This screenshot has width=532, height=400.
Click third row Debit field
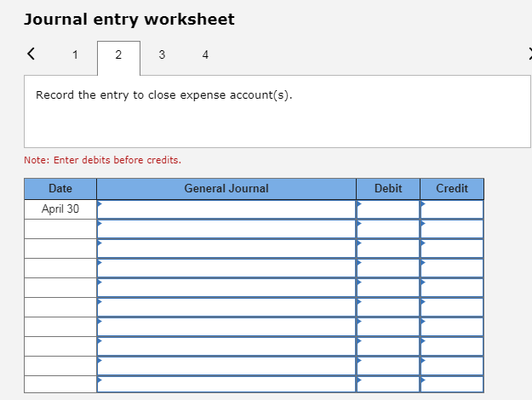coord(388,249)
